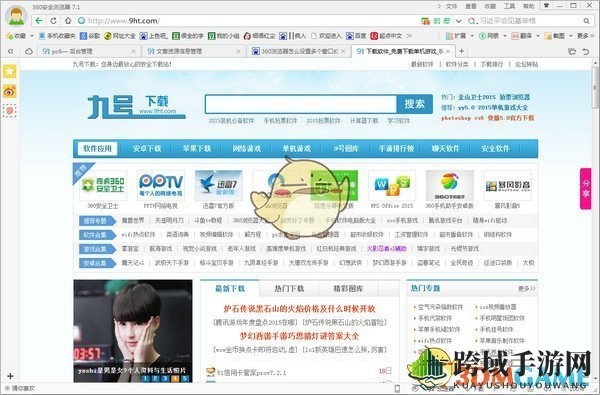Expand the 扩展 dropdown arrow
600x395 pixels.
click(471, 36)
